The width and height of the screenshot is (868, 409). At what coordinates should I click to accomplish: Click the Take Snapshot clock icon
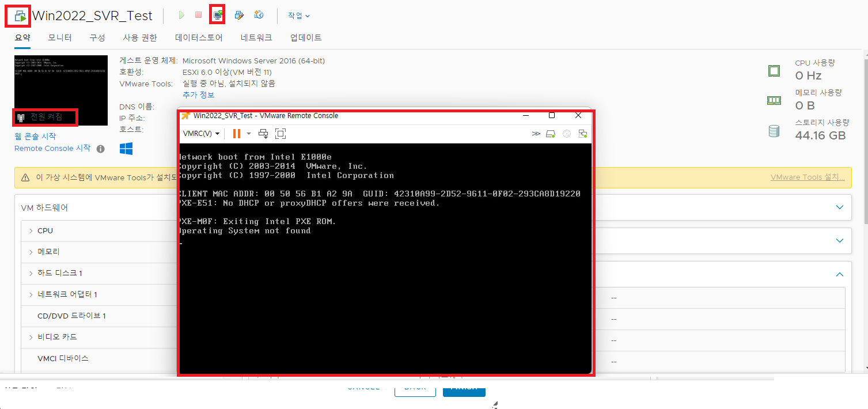259,15
